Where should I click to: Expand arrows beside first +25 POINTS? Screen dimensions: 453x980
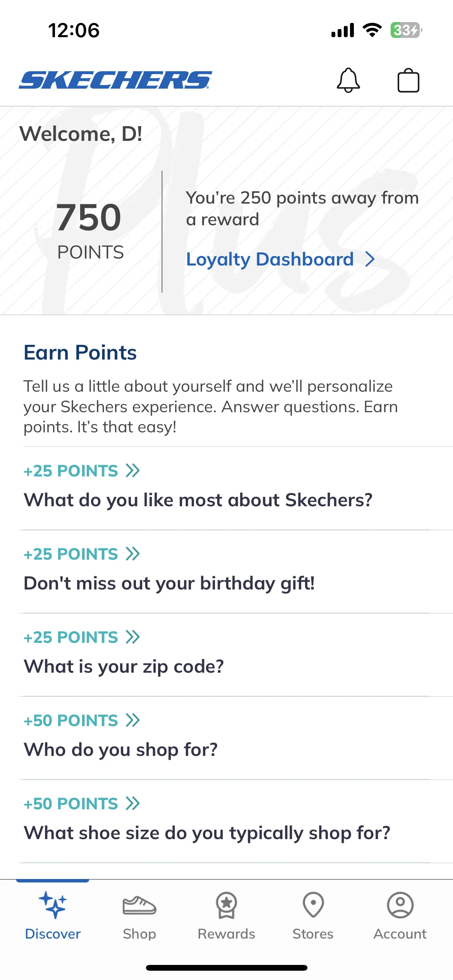point(133,471)
